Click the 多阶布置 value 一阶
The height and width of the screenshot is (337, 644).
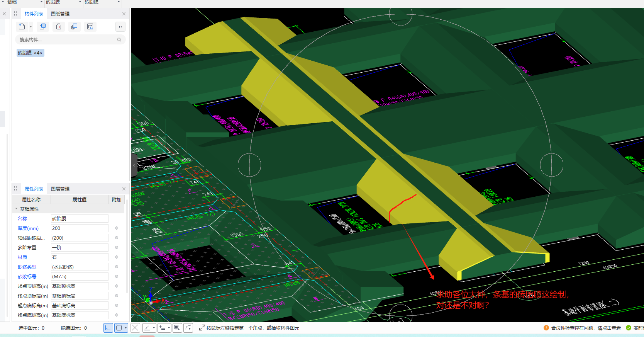[80, 248]
